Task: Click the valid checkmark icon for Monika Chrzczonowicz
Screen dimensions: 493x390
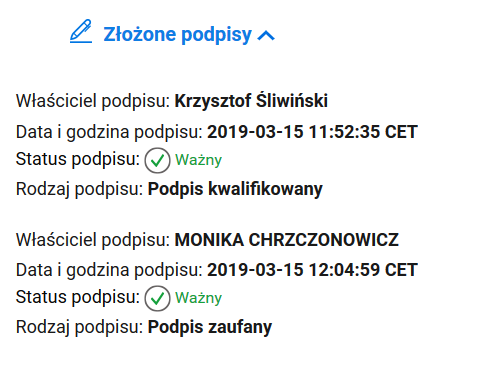Action: tap(157, 298)
